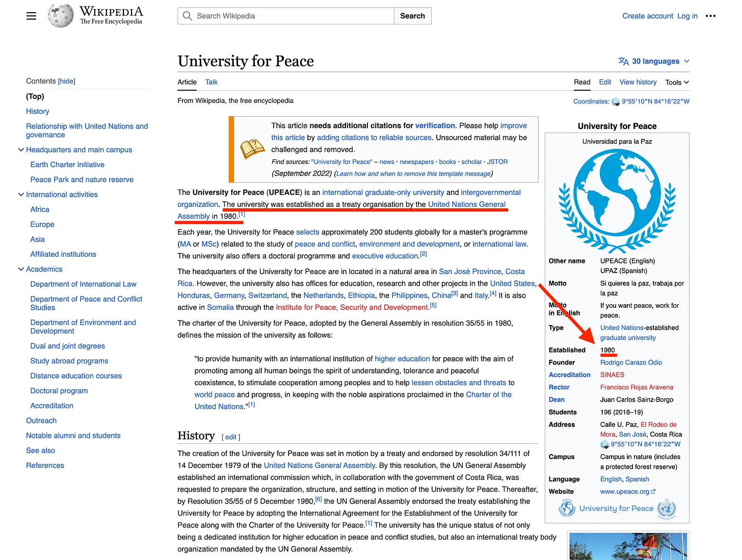
Task: Jump to Africa in contents
Action: tap(40, 209)
